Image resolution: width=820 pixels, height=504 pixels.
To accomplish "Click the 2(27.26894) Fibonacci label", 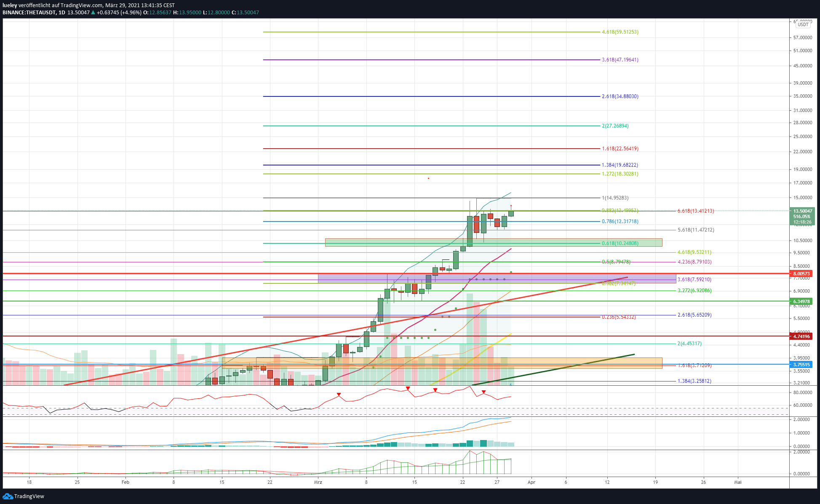I will 615,126.
